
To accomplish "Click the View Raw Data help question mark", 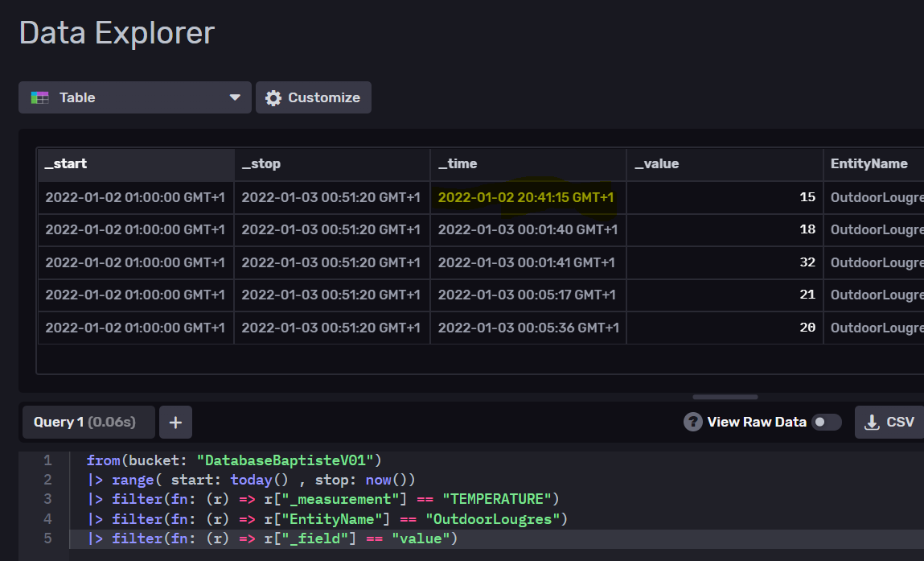I will pos(693,422).
